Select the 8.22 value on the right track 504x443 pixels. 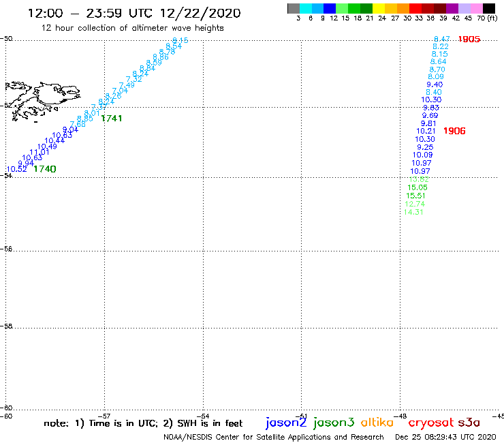441,46
